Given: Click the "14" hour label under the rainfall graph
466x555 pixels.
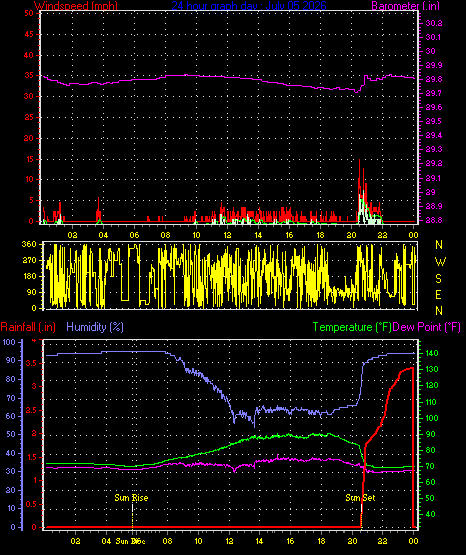Looking at the screenshot, I should (259, 541).
